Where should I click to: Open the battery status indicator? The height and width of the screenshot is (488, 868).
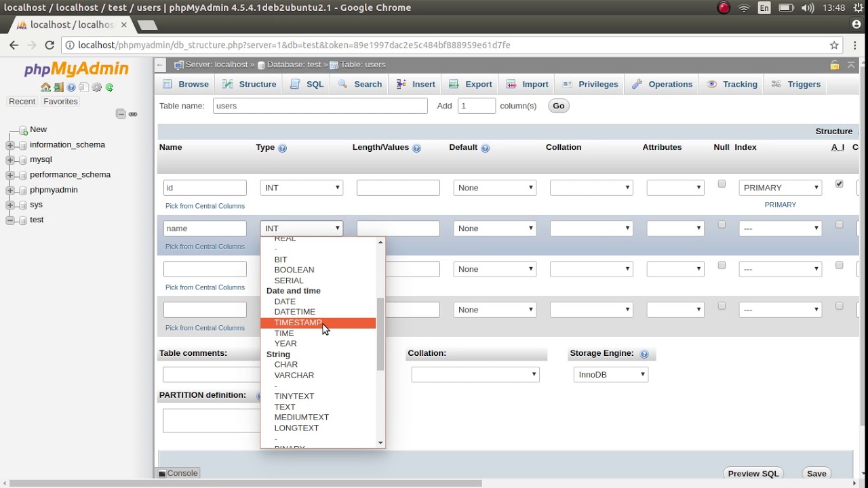click(786, 8)
